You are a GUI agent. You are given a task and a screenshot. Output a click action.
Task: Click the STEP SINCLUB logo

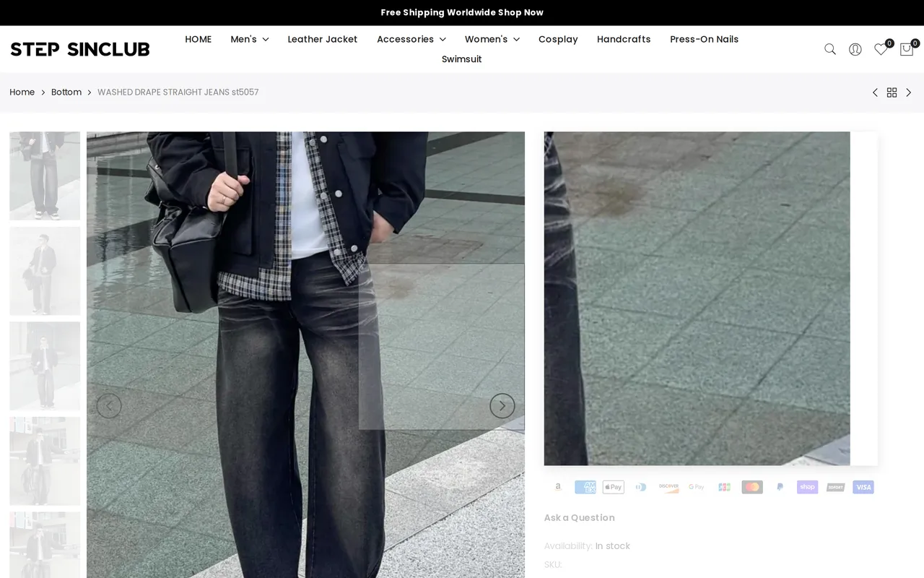click(x=80, y=49)
